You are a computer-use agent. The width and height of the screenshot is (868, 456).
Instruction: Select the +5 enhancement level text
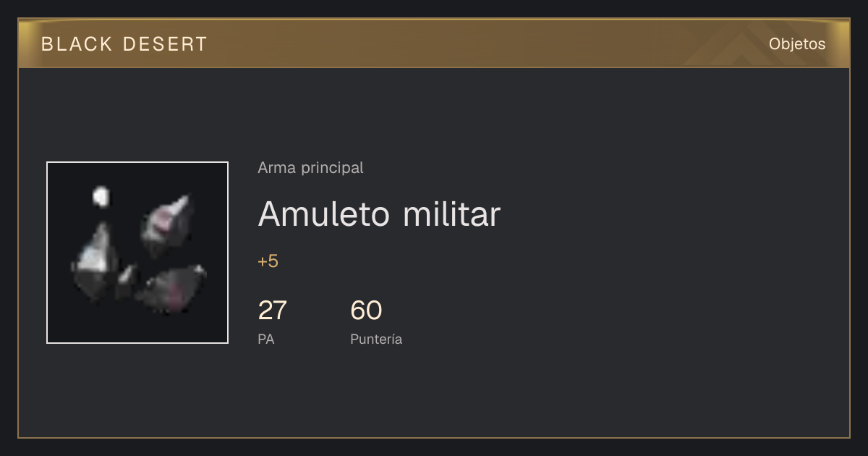coord(268,261)
